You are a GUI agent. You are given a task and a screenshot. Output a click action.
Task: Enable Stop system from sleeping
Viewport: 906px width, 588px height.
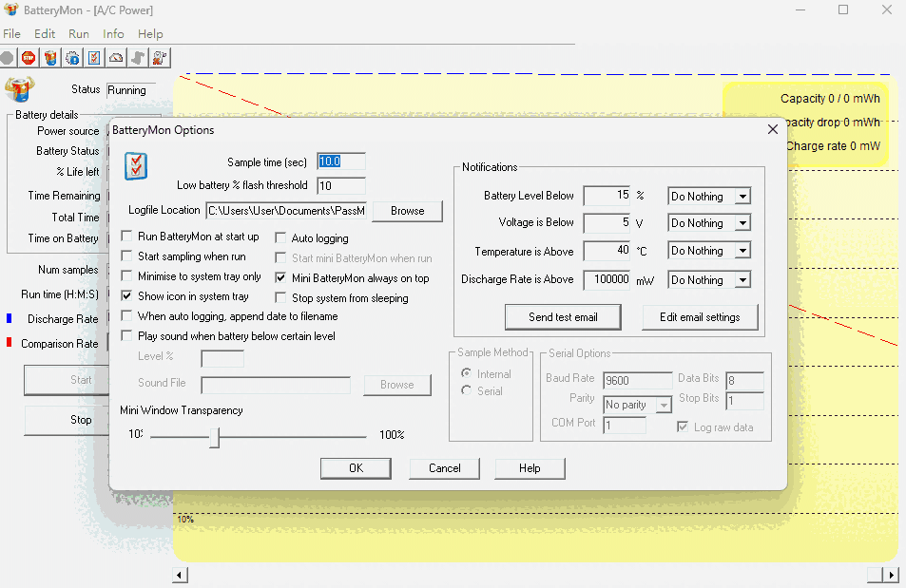pos(280,298)
